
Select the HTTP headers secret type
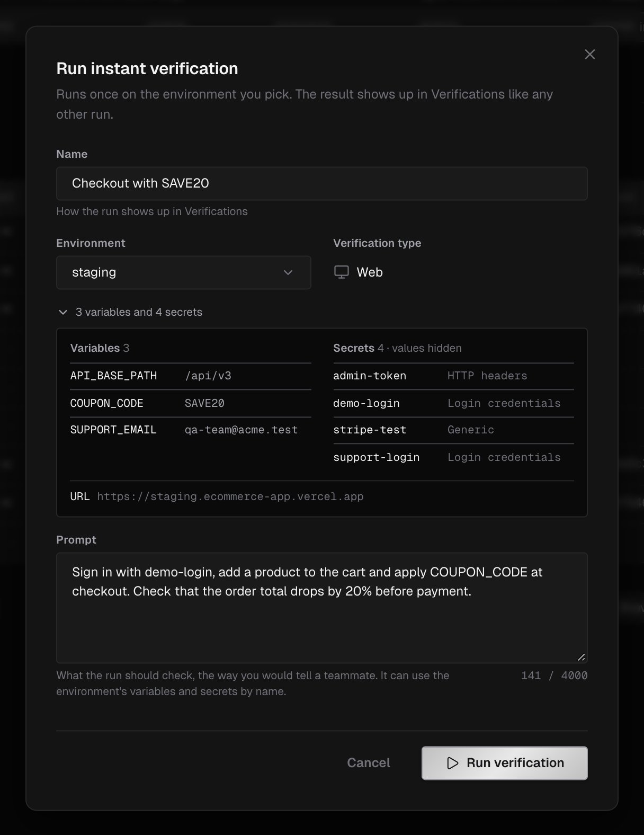point(487,376)
